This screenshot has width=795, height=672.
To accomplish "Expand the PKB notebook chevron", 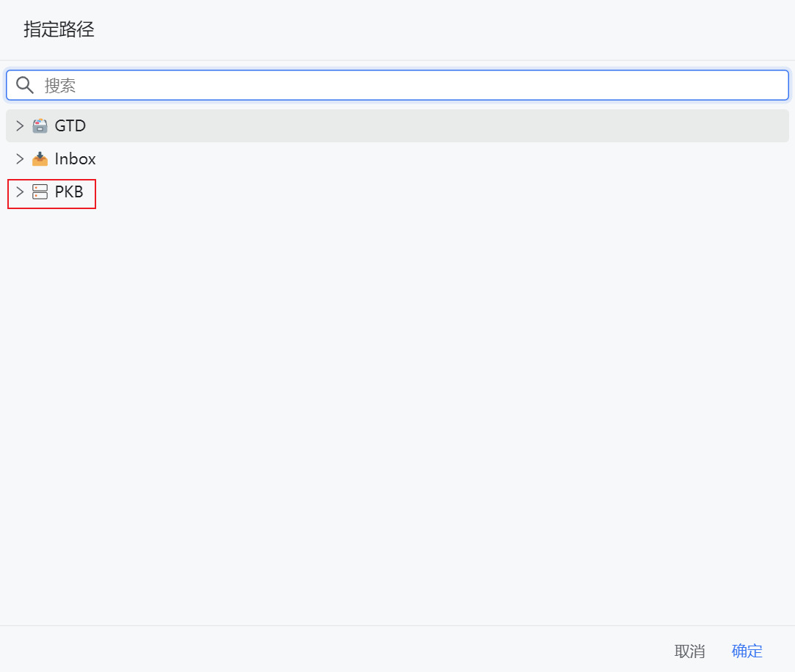I will point(20,192).
